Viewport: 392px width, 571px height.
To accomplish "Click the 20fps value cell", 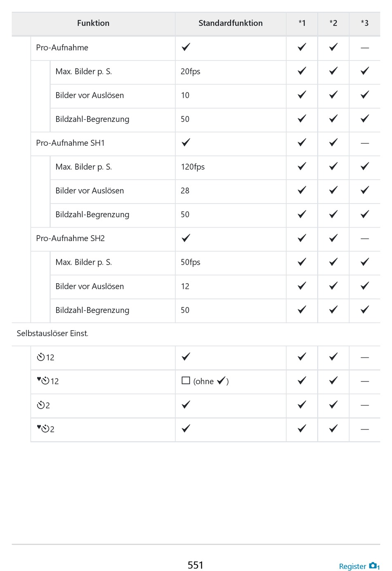I will coord(190,71).
